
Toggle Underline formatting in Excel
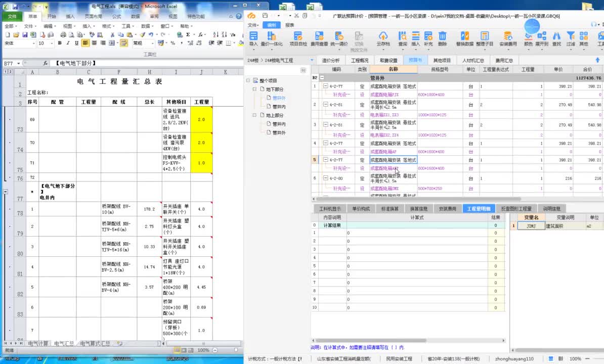pyautogui.click(x=76, y=43)
